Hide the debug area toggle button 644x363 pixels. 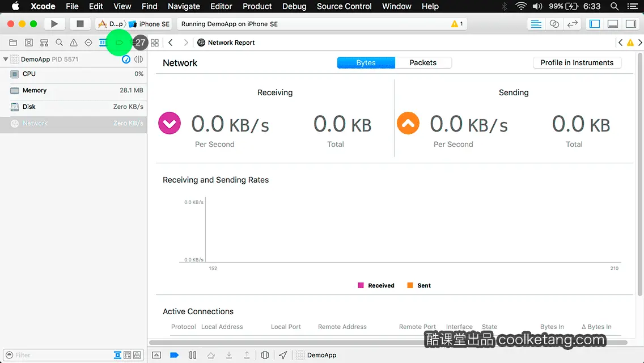pos(156,355)
